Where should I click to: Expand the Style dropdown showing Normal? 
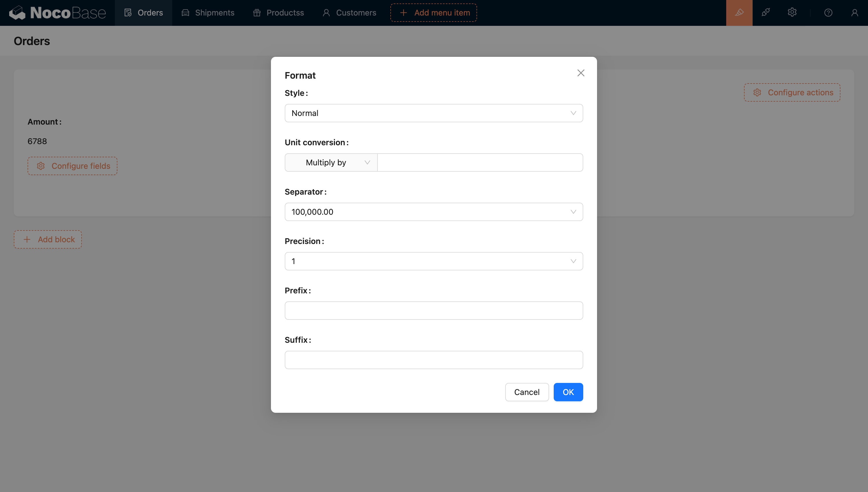pyautogui.click(x=433, y=113)
